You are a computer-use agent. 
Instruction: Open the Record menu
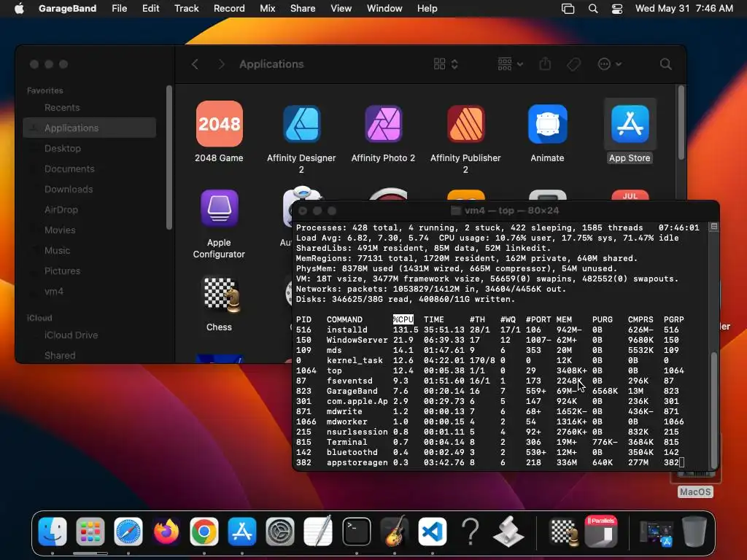point(229,8)
